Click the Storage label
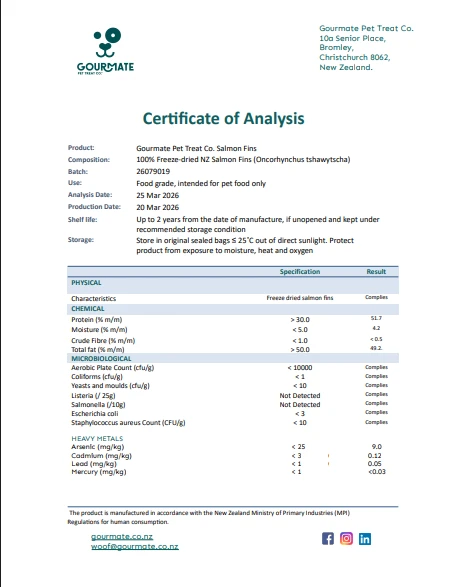This screenshot has width=457, height=587. click(81, 240)
